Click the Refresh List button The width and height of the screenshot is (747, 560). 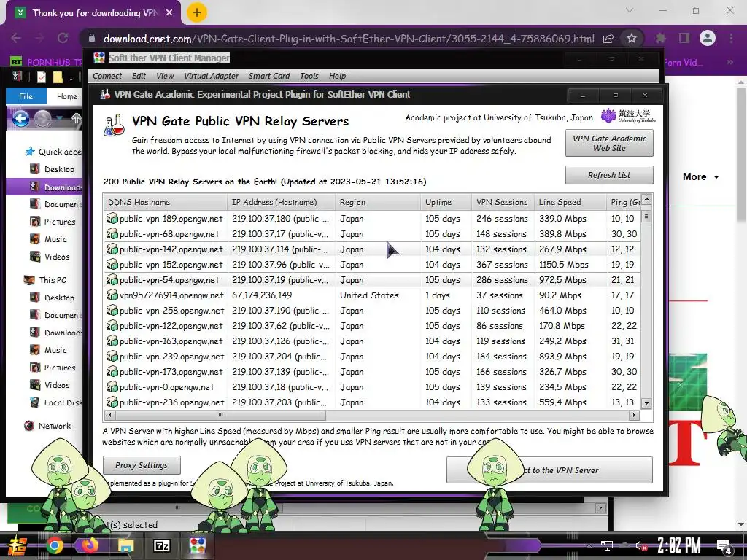click(609, 175)
